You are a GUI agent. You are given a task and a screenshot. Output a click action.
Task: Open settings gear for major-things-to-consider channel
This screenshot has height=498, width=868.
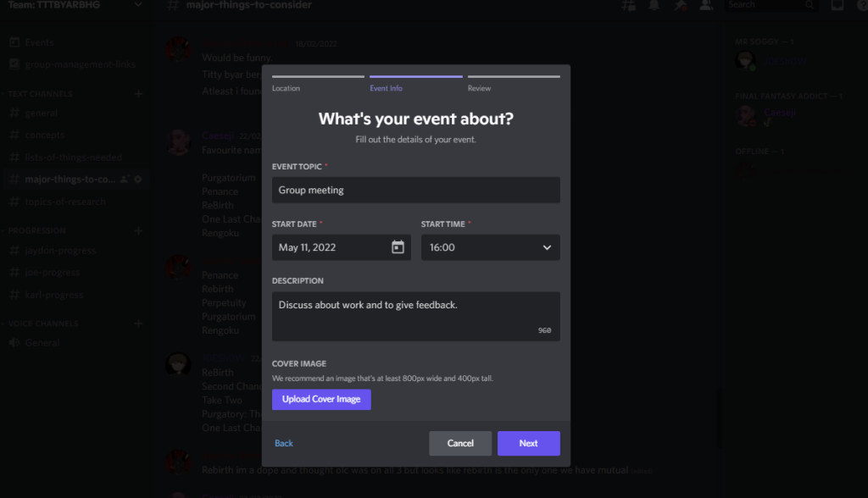[x=138, y=180]
